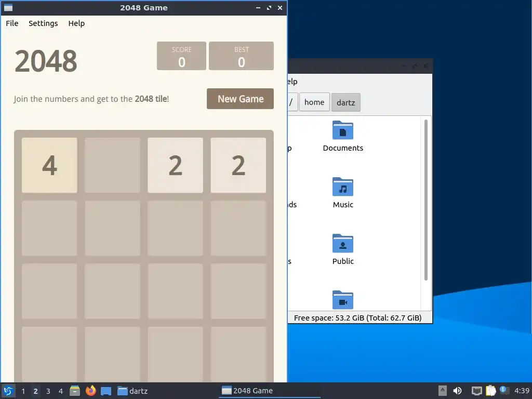Open the Settings menu in 2048 Game
Image resolution: width=532 pixels, height=399 pixels.
click(x=43, y=23)
